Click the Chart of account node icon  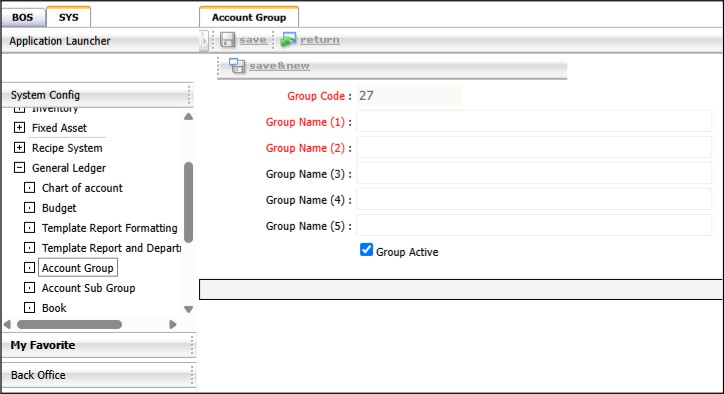coord(29,188)
